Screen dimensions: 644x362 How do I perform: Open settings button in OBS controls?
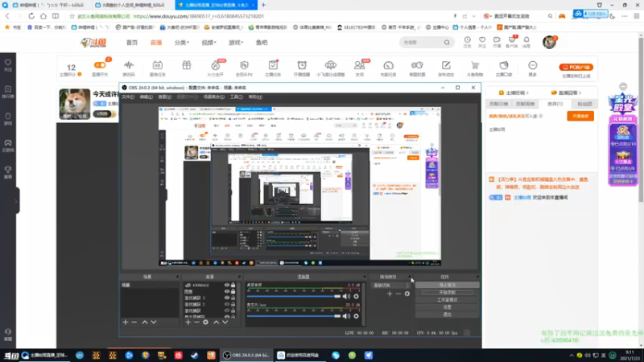(x=448, y=307)
